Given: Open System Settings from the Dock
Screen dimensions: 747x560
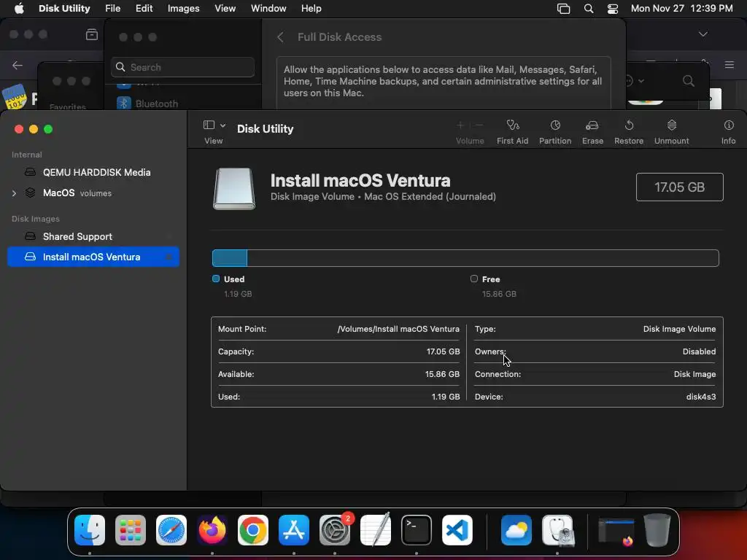Looking at the screenshot, I should click(334, 530).
